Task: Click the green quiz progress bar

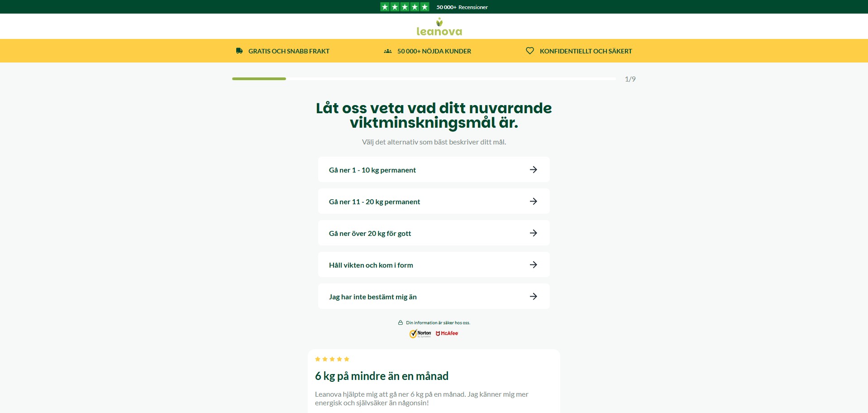Action: click(x=259, y=79)
